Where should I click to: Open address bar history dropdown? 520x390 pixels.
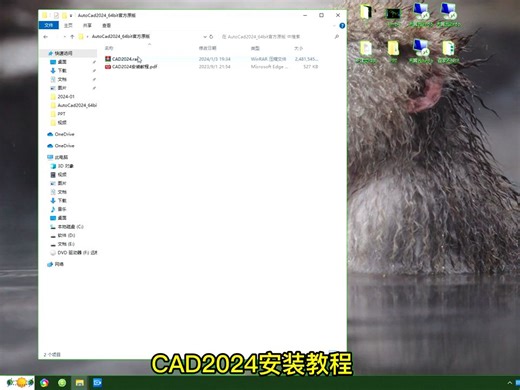(205, 37)
